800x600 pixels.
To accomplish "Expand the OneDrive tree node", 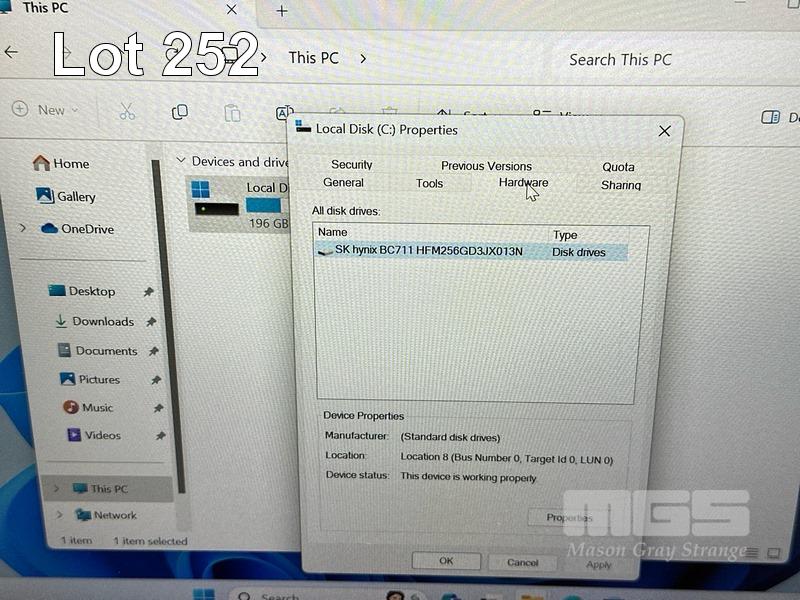I will coord(22,229).
